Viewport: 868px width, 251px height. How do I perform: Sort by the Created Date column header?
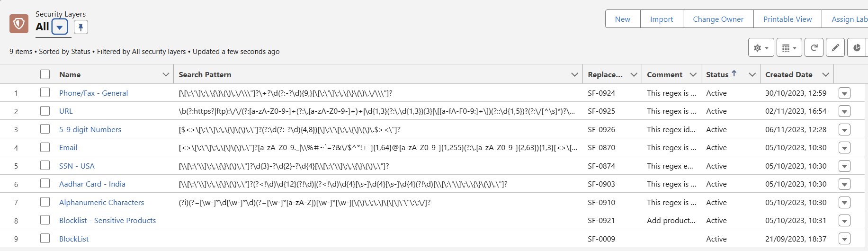click(788, 74)
